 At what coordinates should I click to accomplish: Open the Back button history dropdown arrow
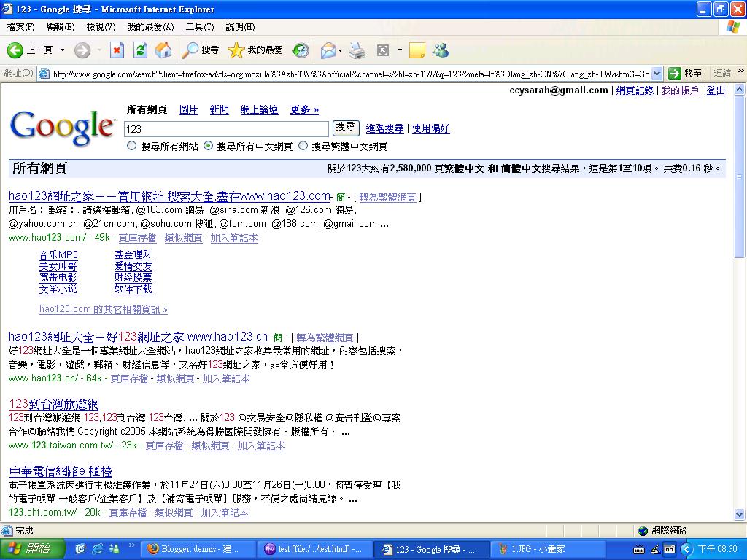(62, 50)
